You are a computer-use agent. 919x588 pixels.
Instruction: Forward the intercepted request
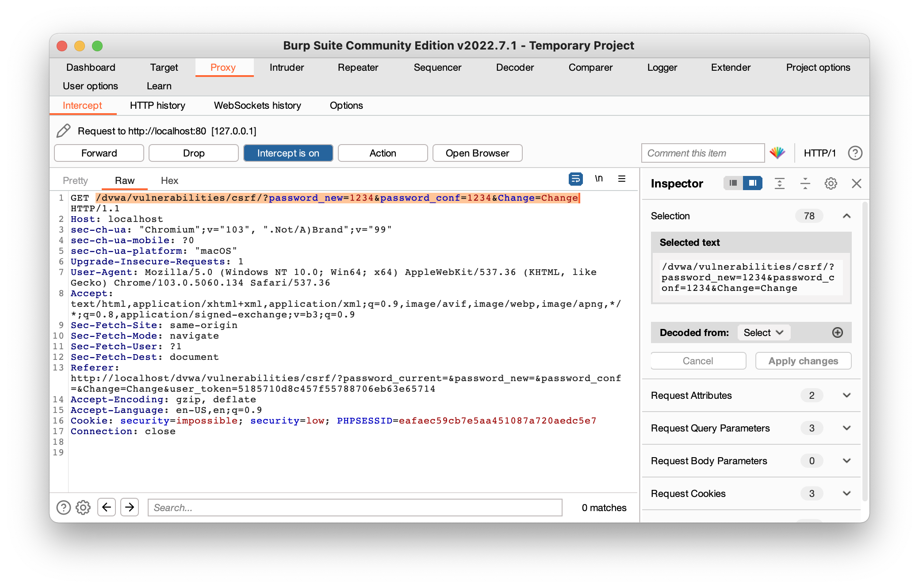[x=99, y=153]
